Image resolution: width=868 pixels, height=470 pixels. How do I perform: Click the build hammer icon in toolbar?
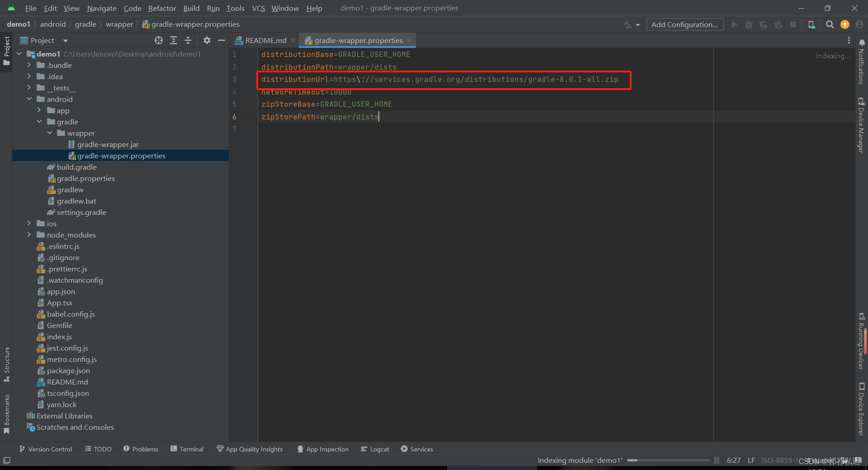tap(628, 24)
